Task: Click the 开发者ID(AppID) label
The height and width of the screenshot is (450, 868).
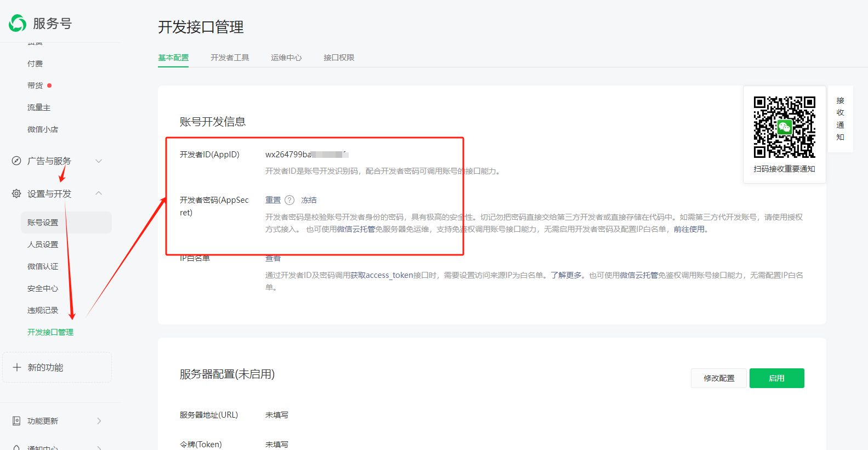Action: [209, 155]
